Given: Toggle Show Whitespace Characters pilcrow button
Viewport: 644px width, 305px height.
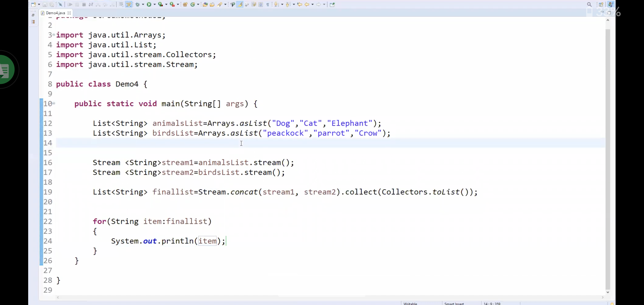Looking at the screenshot, I should (x=268, y=4).
